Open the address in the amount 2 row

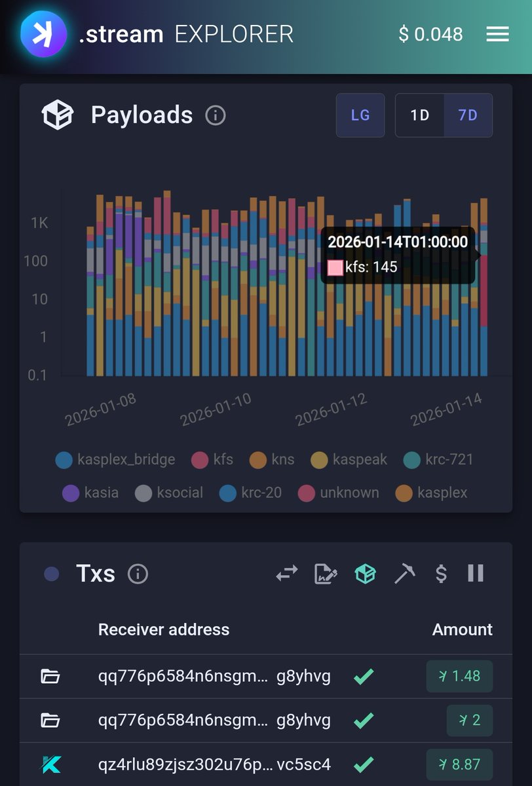214,720
